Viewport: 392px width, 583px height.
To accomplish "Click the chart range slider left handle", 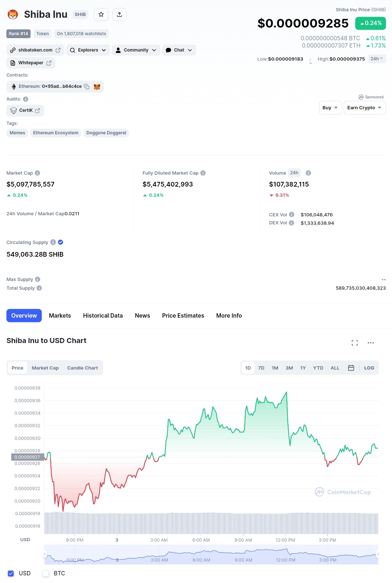I will [45, 554].
